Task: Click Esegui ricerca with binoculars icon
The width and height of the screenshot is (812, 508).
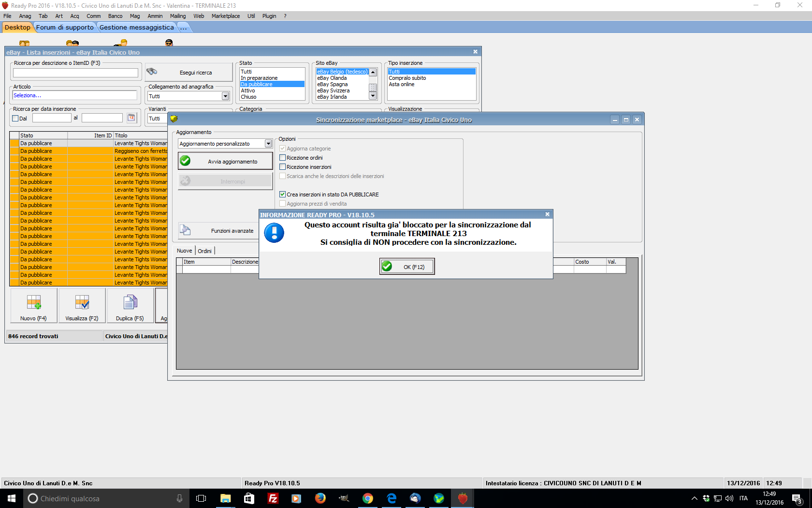Action: pos(189,73)
